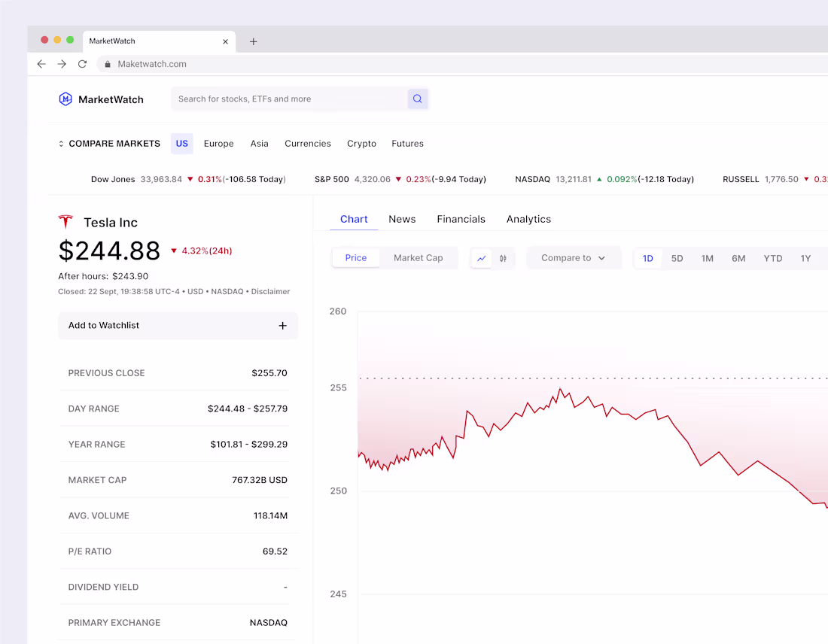The height and width of the screenshot is (644, 828).
Task: Click the Tesla logo icon
Action: pos(66,220)
